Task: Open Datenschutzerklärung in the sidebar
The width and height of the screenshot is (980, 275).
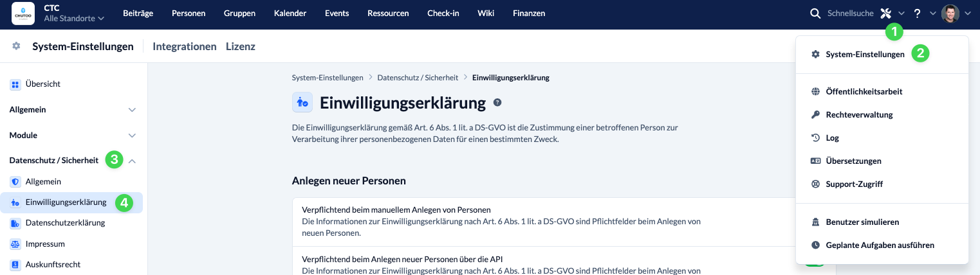Action: (65, 223)
